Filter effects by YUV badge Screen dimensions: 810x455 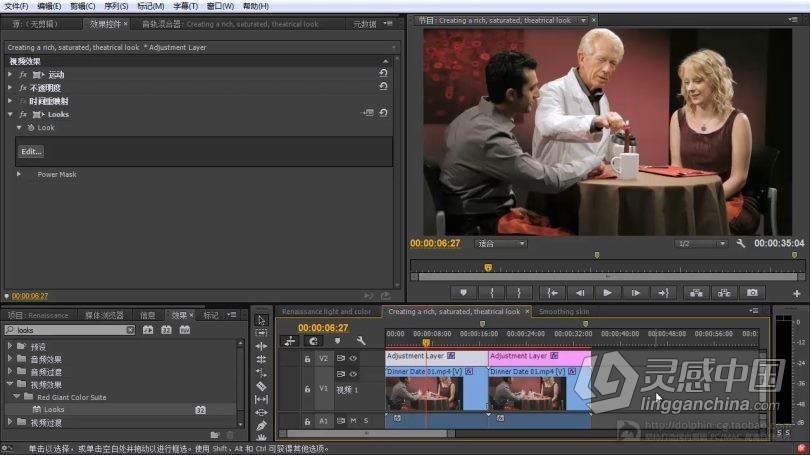click(184, 330)
